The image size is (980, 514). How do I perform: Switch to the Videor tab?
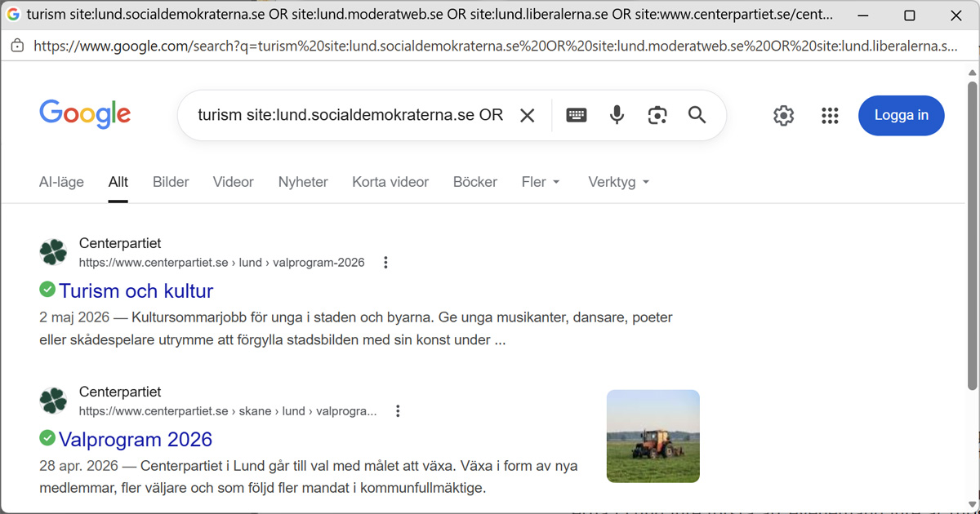(234, 182)
